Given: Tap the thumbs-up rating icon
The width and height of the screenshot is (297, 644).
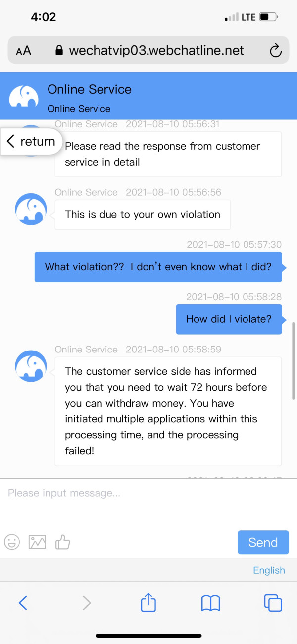Looking at the screenshot, I should (63, 542).
